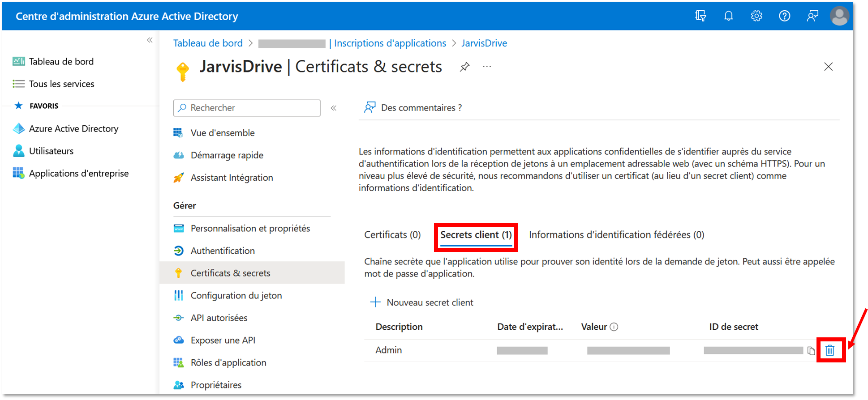This screenshot has width=868, height=400.
Task: Close the Certificats & secrets blade
Action: point(829,67)
